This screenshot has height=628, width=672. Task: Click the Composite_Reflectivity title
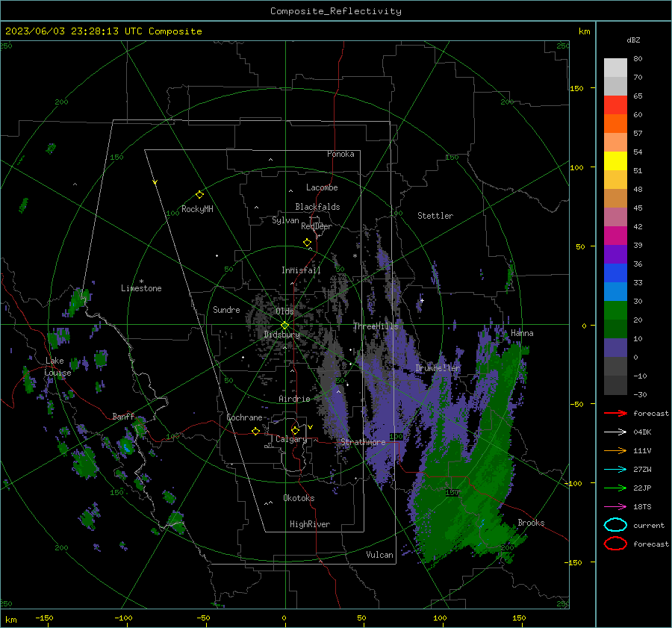(336, 11)
